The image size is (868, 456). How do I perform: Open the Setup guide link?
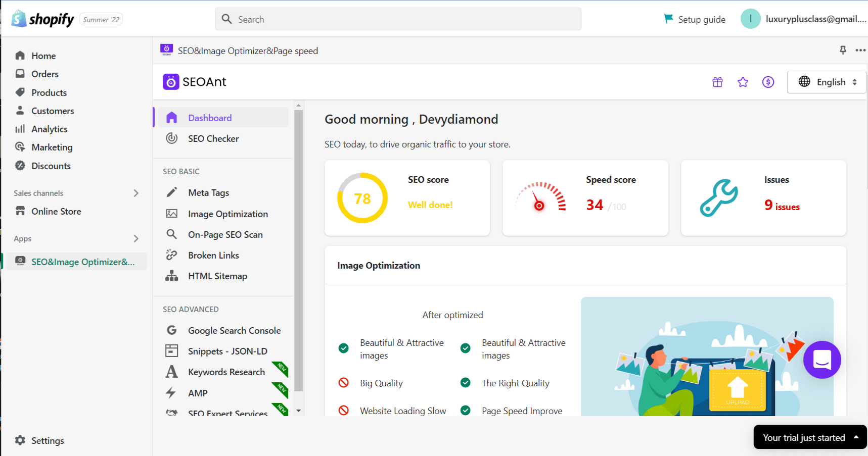(x=701, y=19)
